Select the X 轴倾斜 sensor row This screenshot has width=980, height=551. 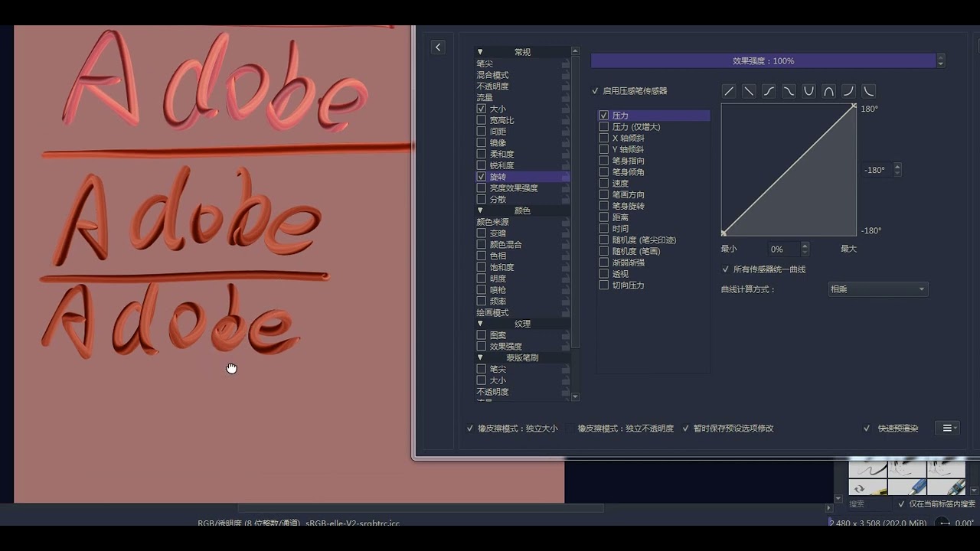[654, 139]
